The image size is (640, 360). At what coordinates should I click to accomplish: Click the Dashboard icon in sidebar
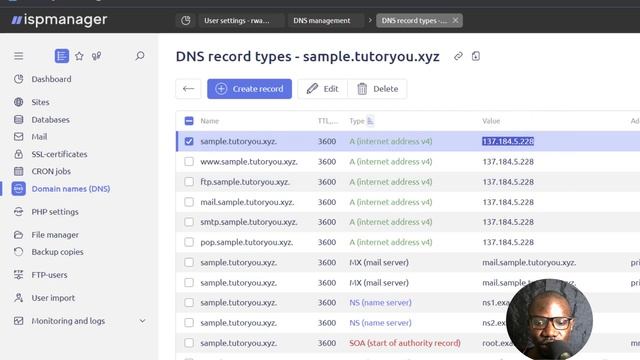pos(18,79)
